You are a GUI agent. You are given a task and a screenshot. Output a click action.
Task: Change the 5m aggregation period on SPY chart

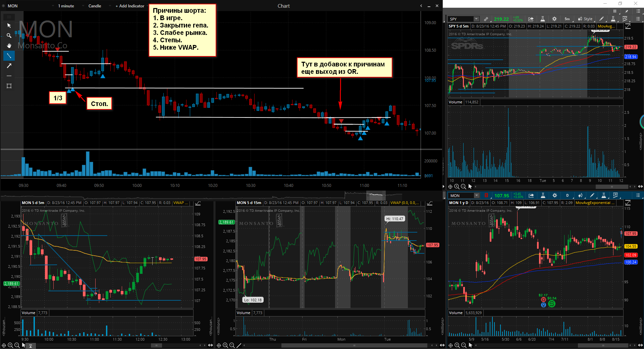tap(567, 19)
